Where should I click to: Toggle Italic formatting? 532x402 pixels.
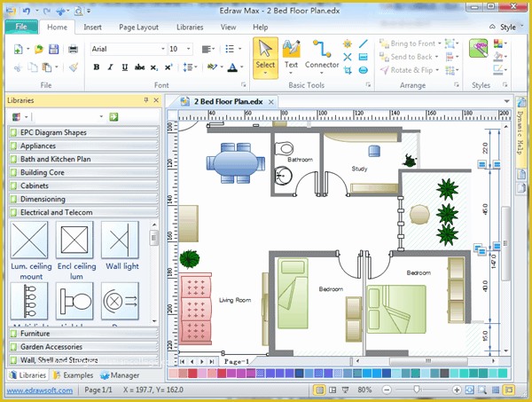coord(110,67)
